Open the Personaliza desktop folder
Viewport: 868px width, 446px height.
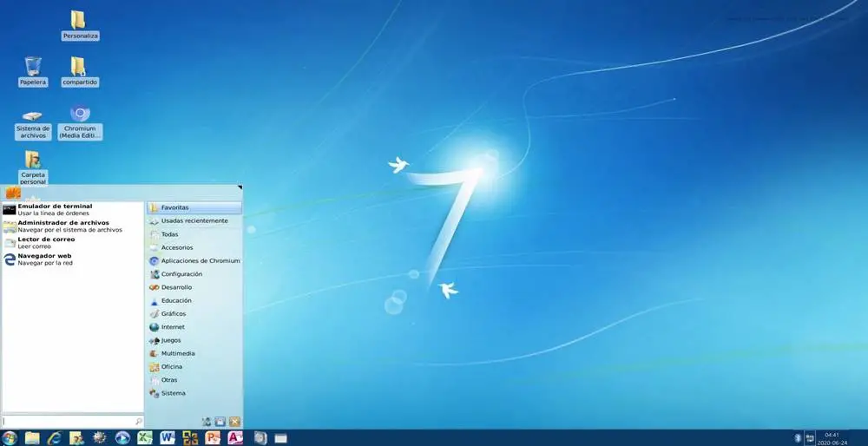tap(80, 25)
